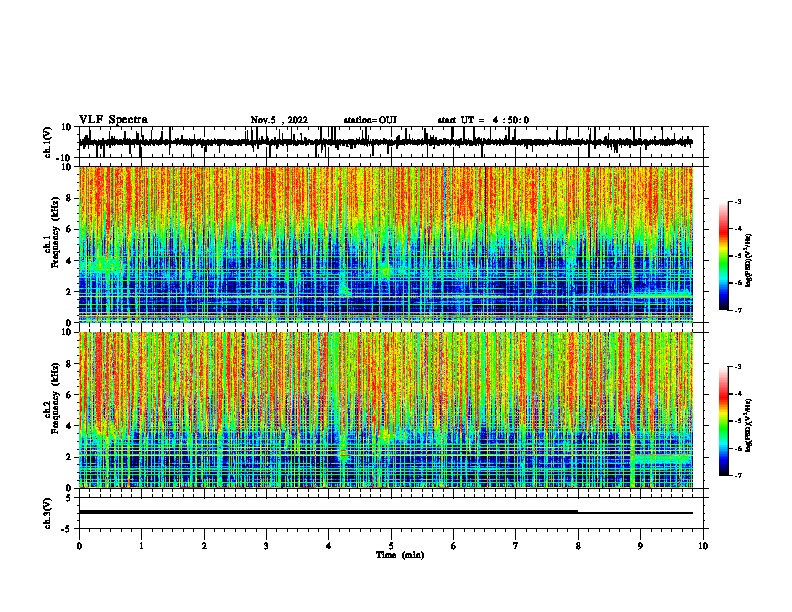Image resolution: width=792 pixels, height=612 pixels.
Task: Click the "4" tick on time axis
Action: tap(329, 546)
